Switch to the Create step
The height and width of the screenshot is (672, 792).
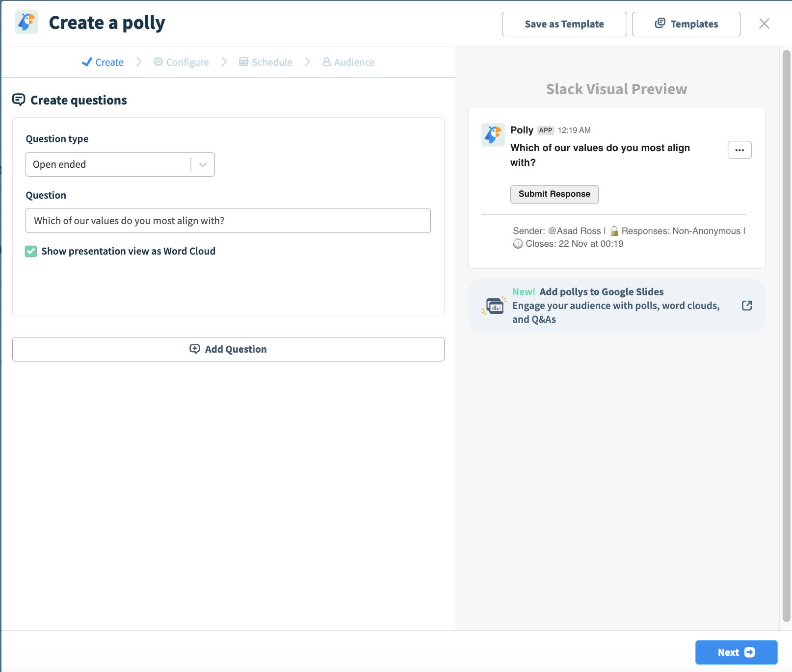pyautogui.click(x=109, y=62)
